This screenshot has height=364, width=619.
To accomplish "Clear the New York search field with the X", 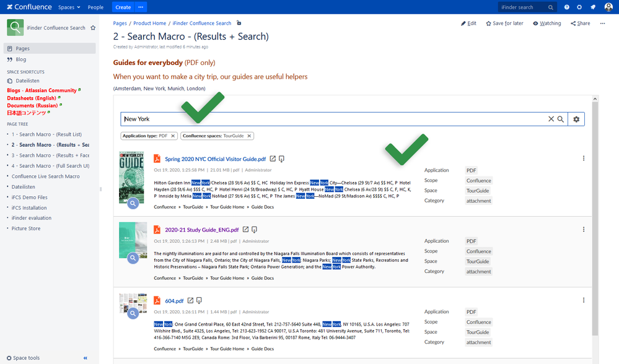I will 551,119.
